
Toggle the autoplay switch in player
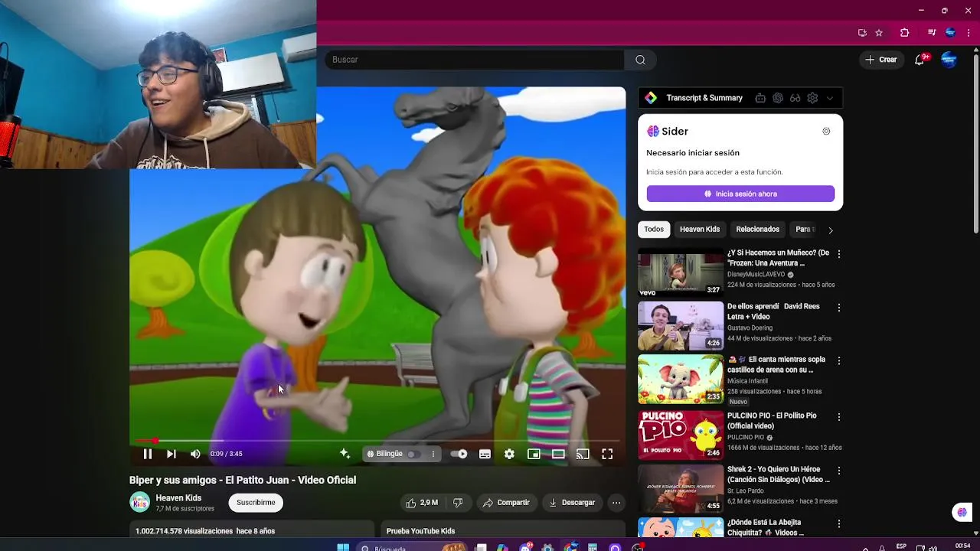459,454
